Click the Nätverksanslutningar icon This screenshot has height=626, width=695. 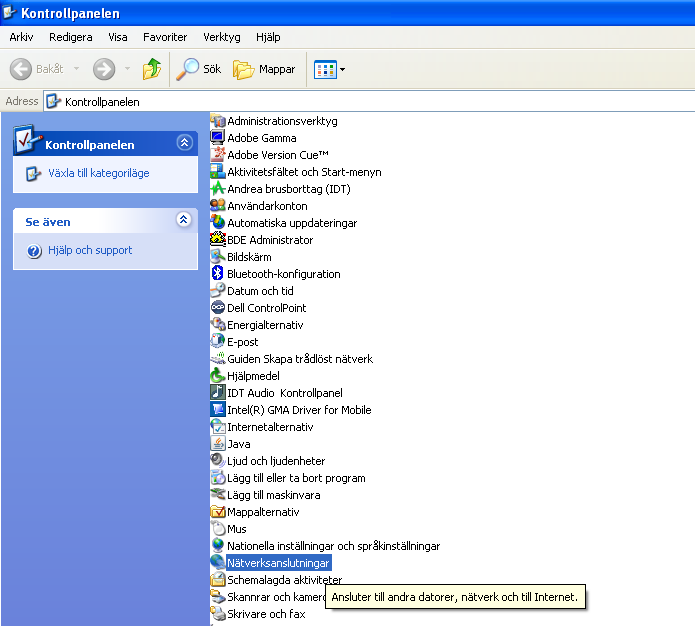[218, 563]
